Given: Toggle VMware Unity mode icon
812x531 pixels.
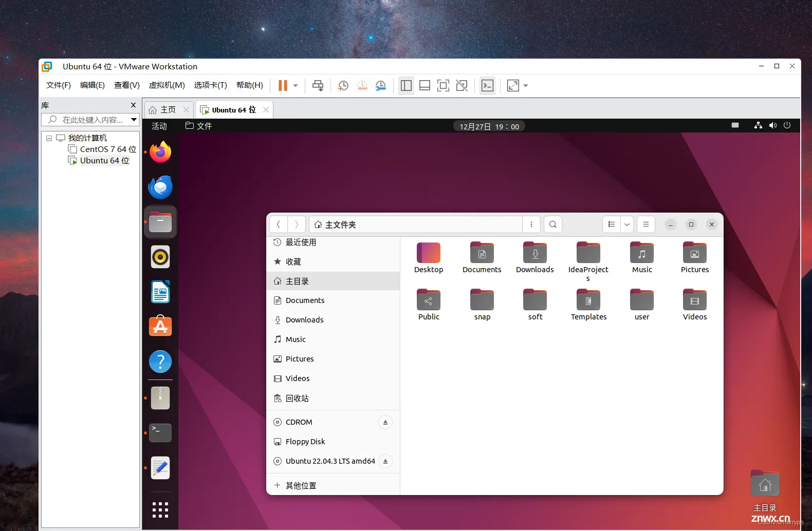Looking at the screenshot, I should coord(462,86).
